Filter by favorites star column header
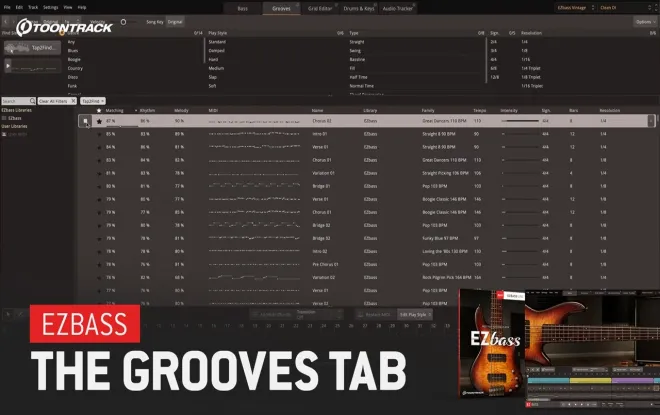The image size is (660, 415). pyautogui.click(x=99, y=110)
